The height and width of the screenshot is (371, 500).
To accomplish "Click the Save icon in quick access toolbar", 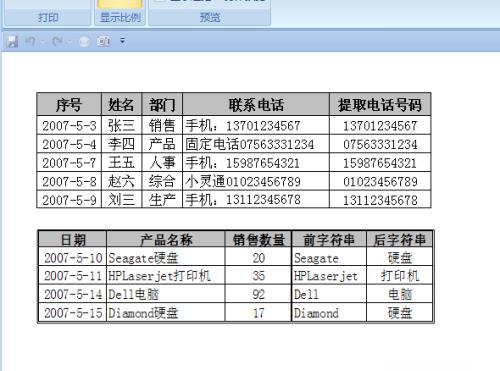I will pyautogui.click(x=13, y=41).
